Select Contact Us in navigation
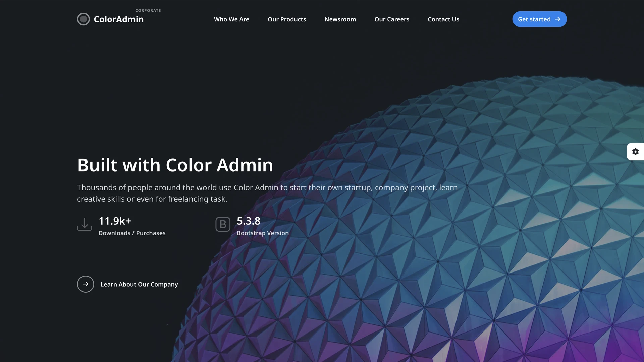The height and width of the screenshot is (362, 644). pyautogui.click(x=443, y=19)
